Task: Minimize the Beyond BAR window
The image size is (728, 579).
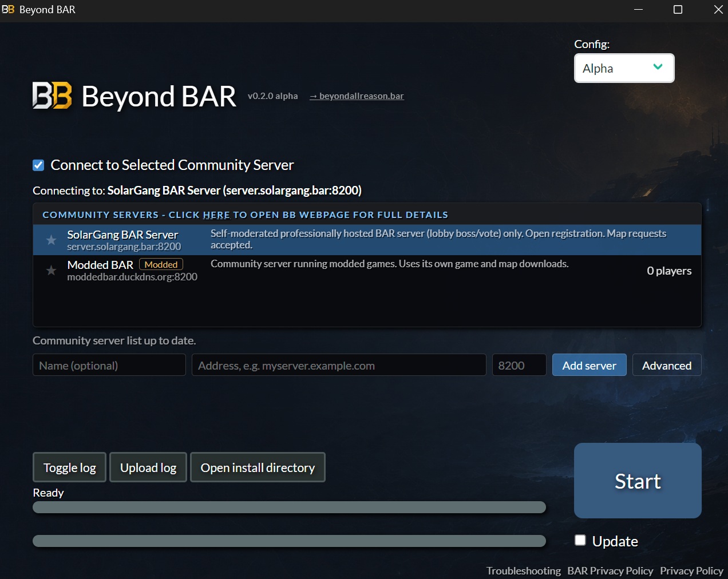Action: tap(639, 10)
